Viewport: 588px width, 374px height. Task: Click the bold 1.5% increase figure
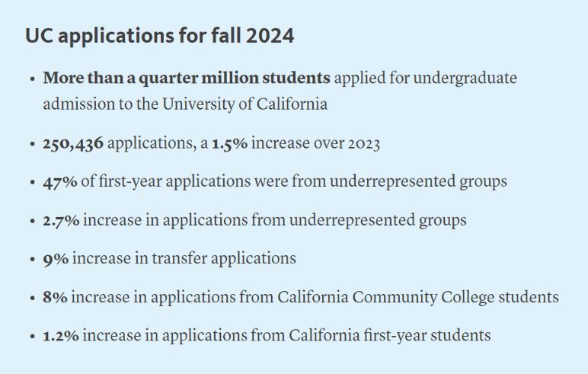tap(229, 144)
